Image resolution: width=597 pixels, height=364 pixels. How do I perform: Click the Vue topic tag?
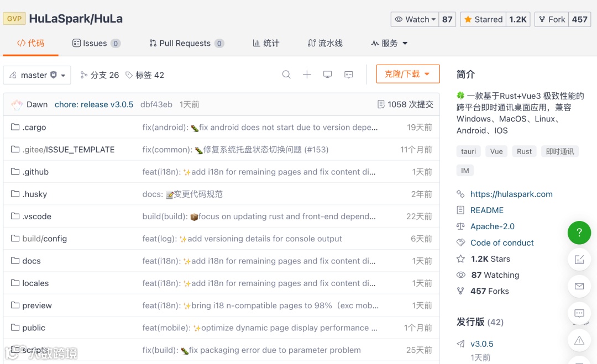[496, 151]
